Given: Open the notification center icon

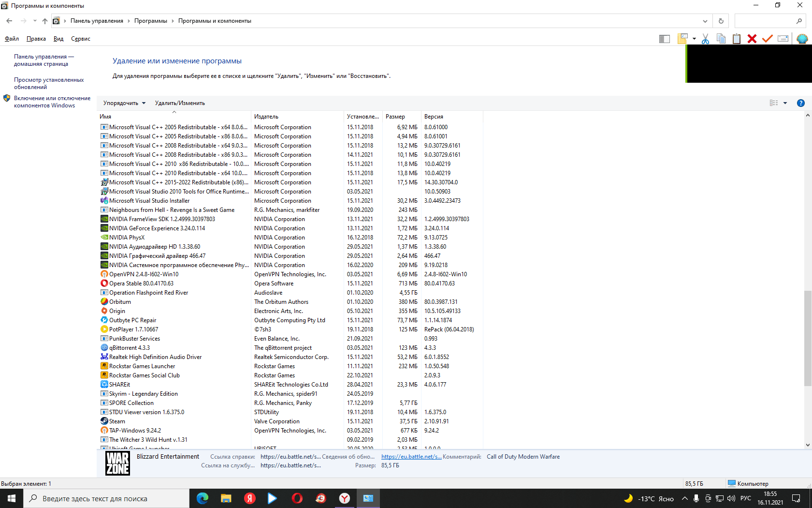Looking at the screenshot, I should point(796,498).
